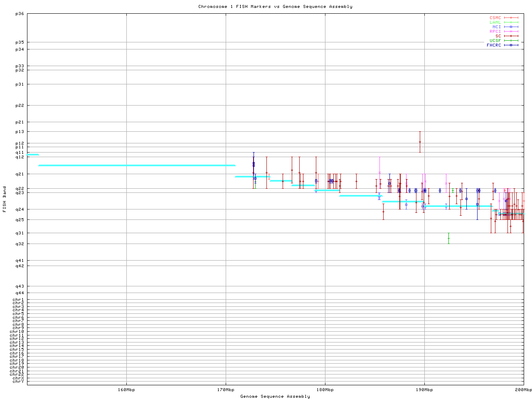This screenshot has height=399, width=532.
Task: Click the p36 y-axis band label
Action: point(20,14)
